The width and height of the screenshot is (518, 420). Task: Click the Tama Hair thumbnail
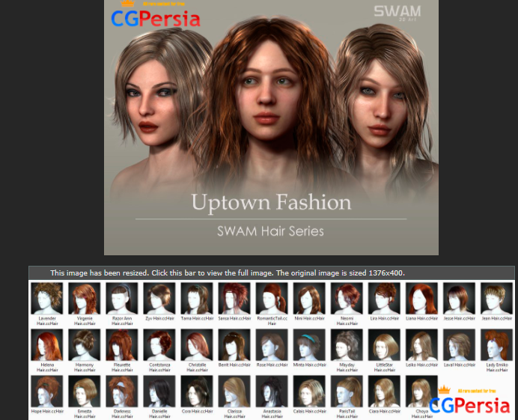point(197,299)
